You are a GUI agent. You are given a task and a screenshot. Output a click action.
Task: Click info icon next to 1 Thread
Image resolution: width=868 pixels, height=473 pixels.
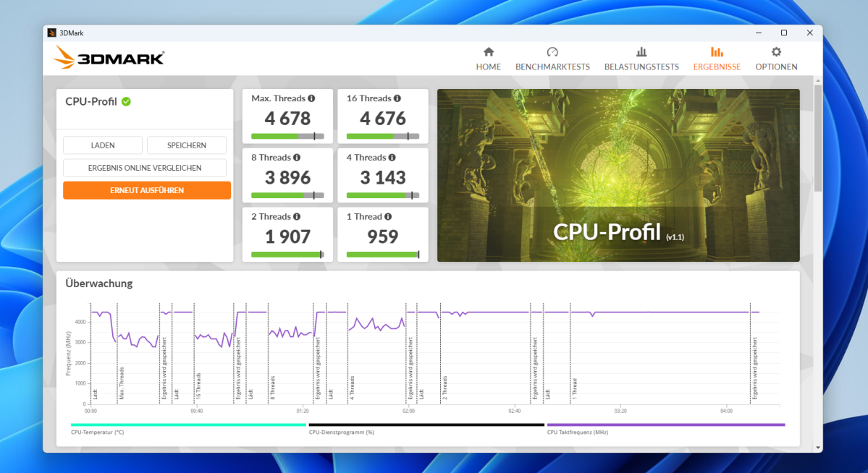click(x=388, y=217)
